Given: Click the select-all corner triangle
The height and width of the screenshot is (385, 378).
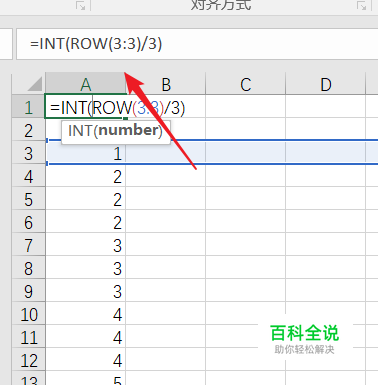Looking at the screenshot, I should click(34, 83).
